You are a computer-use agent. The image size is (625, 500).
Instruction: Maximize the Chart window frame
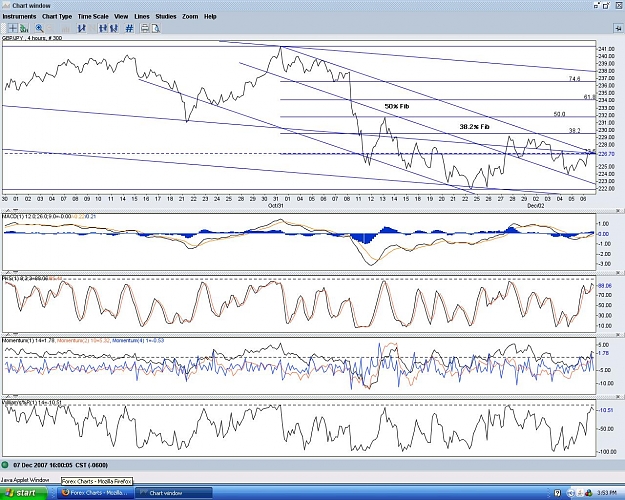point(607,6)
